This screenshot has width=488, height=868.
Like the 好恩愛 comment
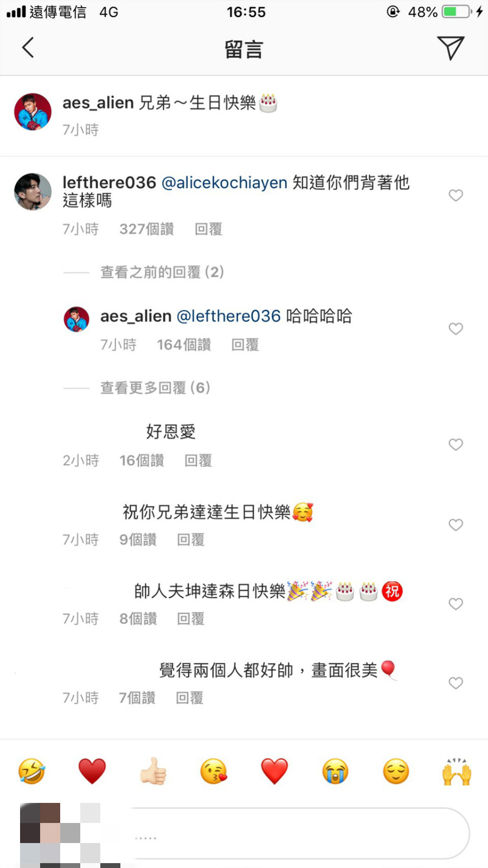[x=456, y=444]
